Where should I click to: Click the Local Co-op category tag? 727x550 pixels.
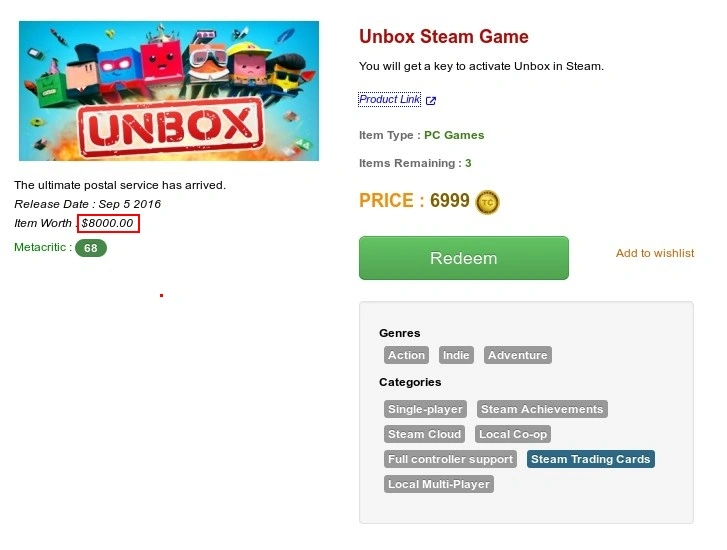pos(513,434)
